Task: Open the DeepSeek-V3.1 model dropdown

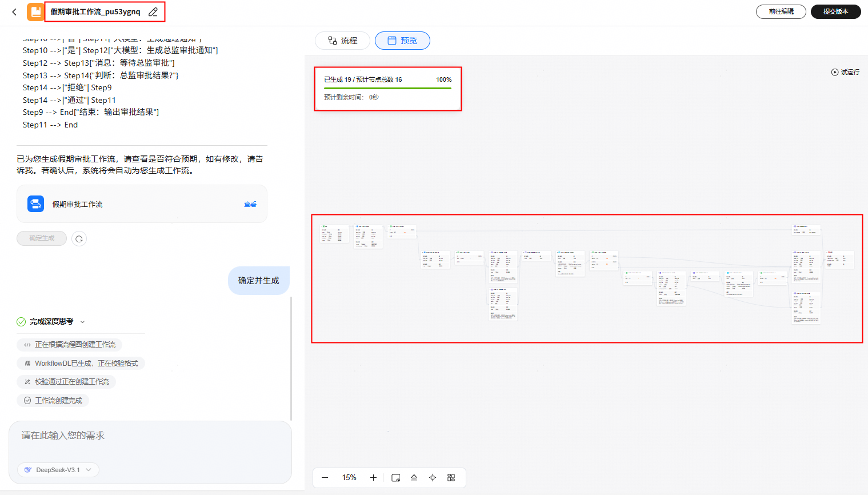Action: pos(58,470)
